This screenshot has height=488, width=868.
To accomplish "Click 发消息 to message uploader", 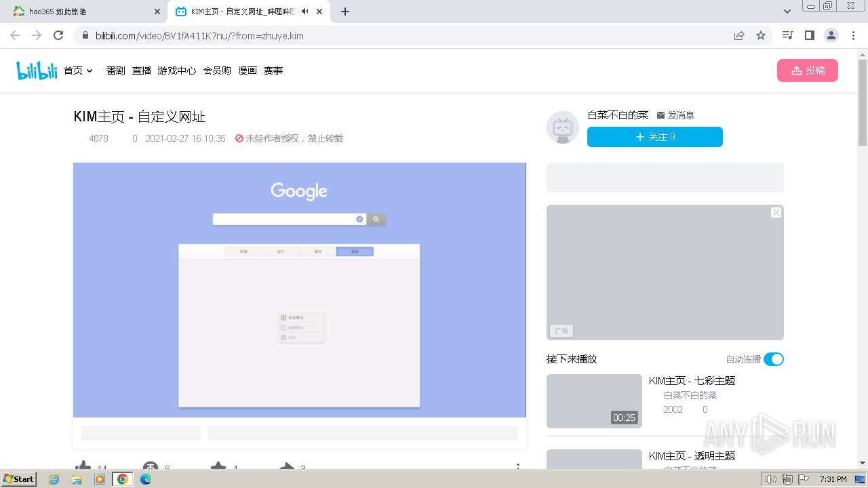I will click(x=675, y=115).
